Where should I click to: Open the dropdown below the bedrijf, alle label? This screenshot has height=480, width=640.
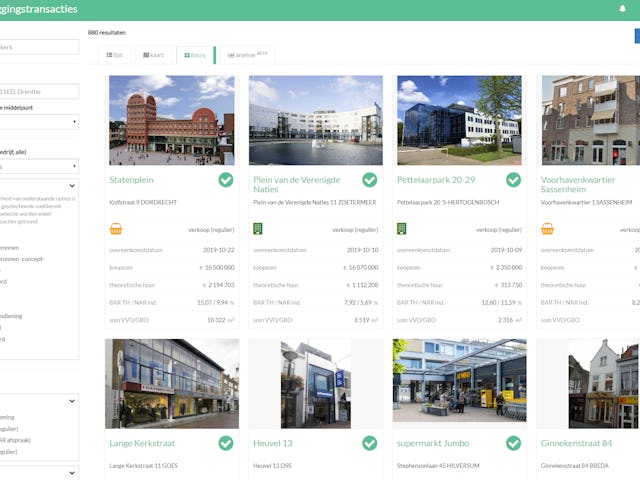coord(38,167)
